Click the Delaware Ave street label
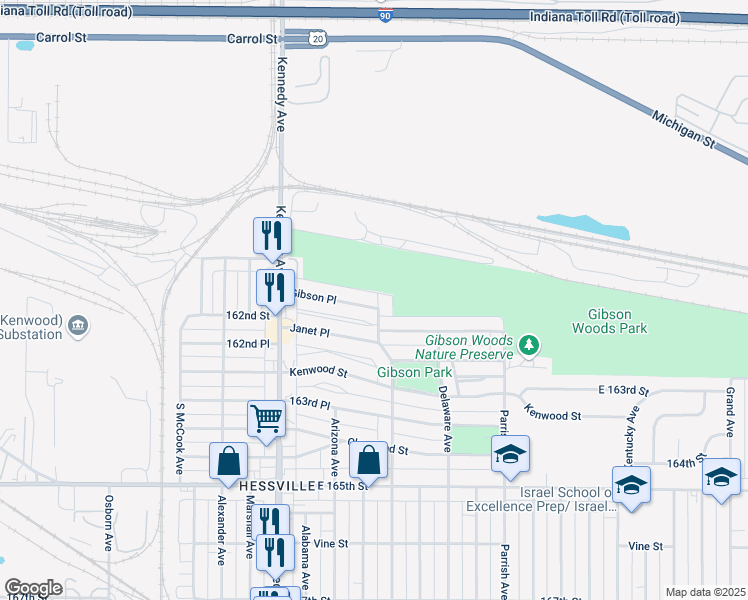This screenshot has width=748, height=600. 445,419
